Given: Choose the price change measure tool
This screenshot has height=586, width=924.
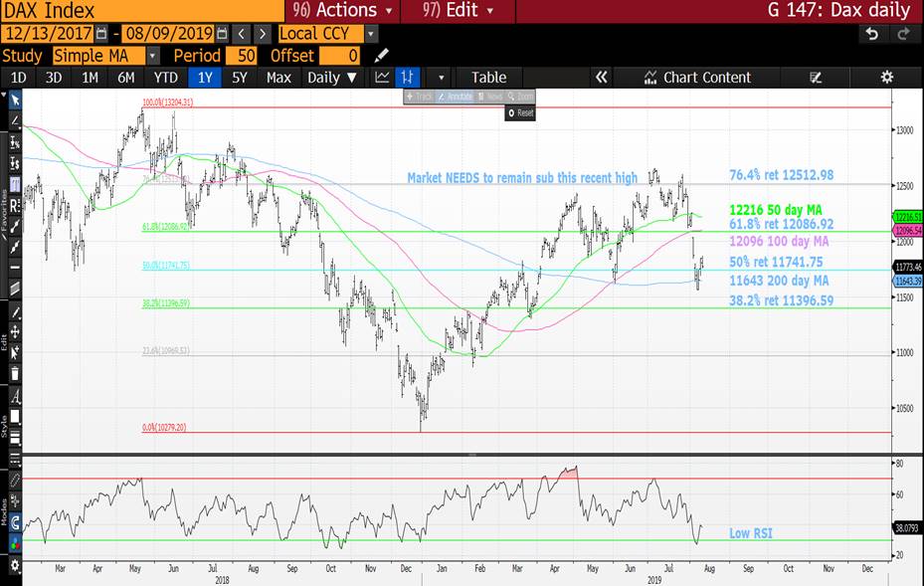Looking at the screenshot, I should (x=15, y=163).
